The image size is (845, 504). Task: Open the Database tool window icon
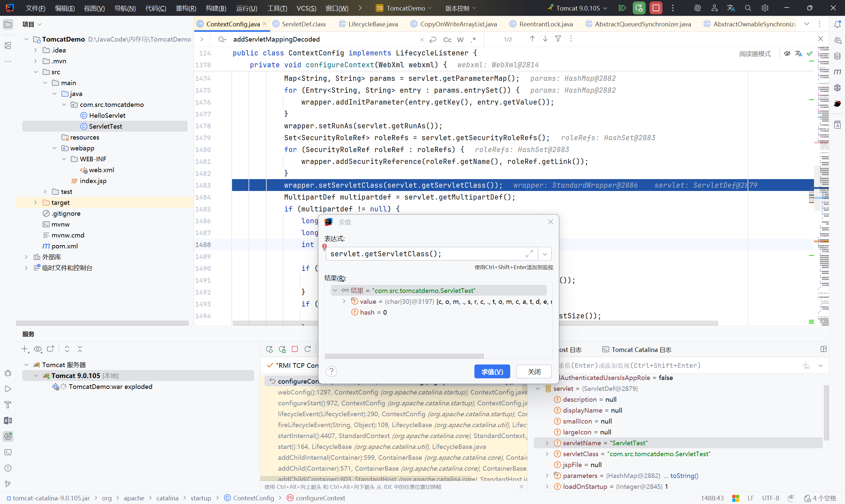coord(837,56)
